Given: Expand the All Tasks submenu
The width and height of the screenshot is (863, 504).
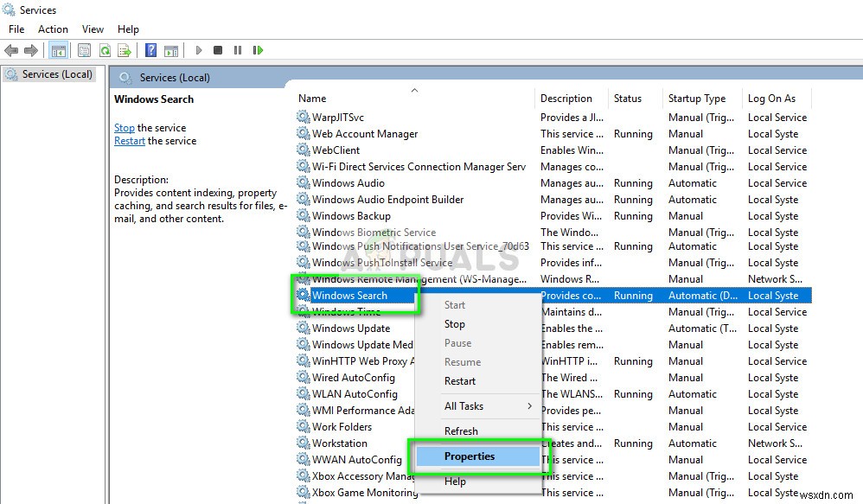Looking at the screenshot, I should (463, 406).
